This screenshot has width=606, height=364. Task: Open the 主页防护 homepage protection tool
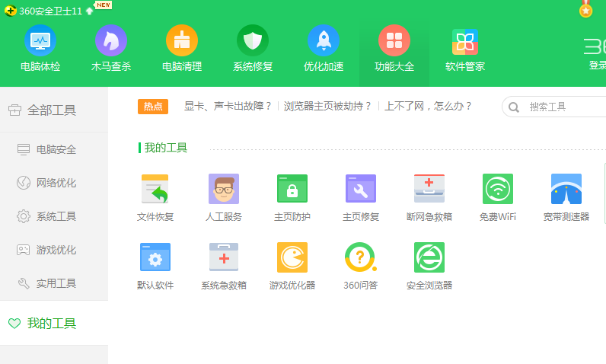coord(292,197)
